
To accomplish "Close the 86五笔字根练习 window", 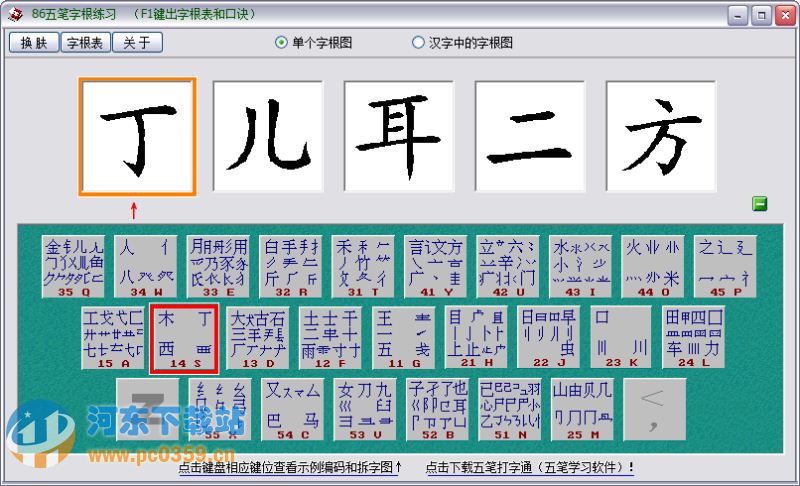I will pos(785,15).
